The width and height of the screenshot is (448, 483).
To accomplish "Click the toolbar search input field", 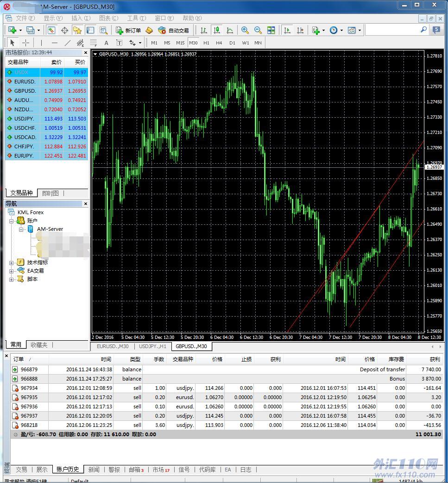I will [x=393, y=30].
